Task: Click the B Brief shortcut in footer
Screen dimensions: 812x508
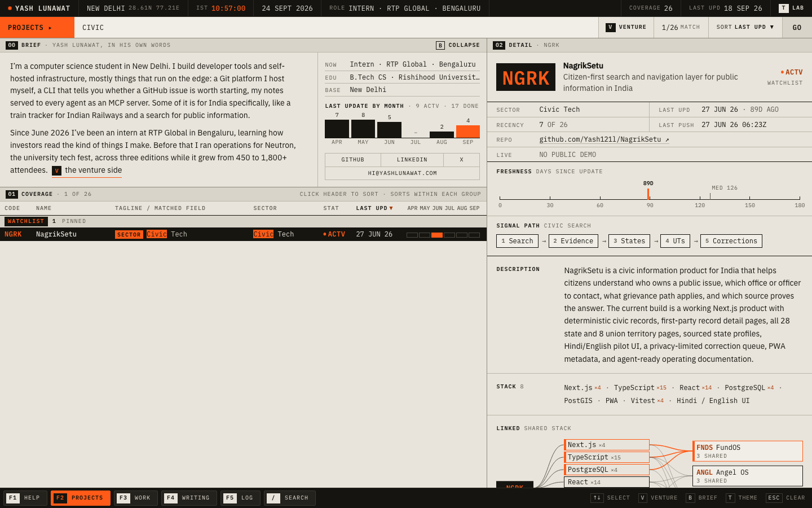Action: coord(701,498)
